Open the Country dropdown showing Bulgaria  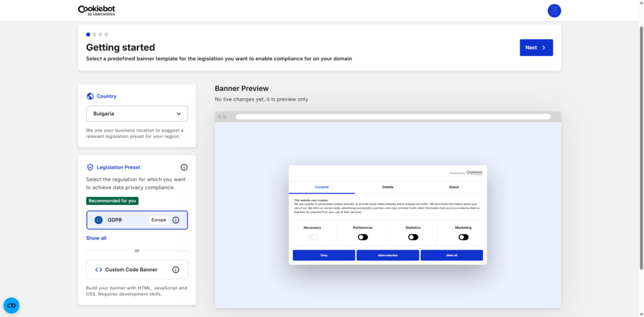point(137,114)
